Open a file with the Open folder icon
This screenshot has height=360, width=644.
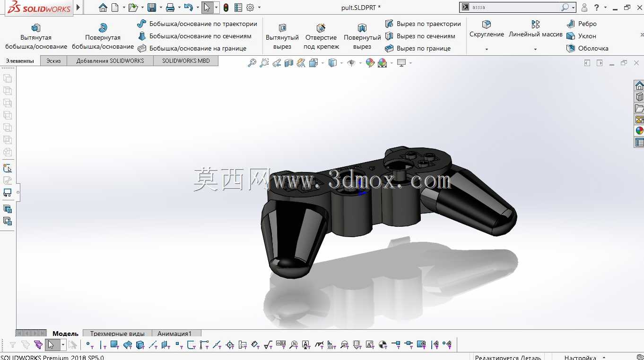pyautogui.click(x=133, y=8)
